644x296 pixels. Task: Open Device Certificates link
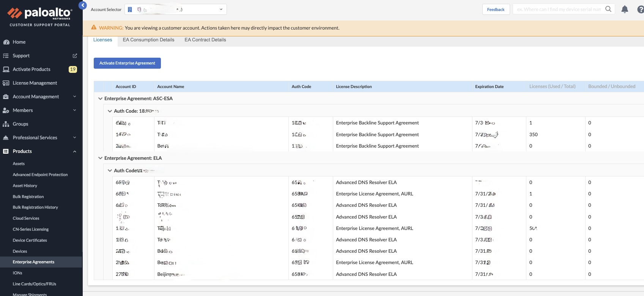[x=30, y=241]
